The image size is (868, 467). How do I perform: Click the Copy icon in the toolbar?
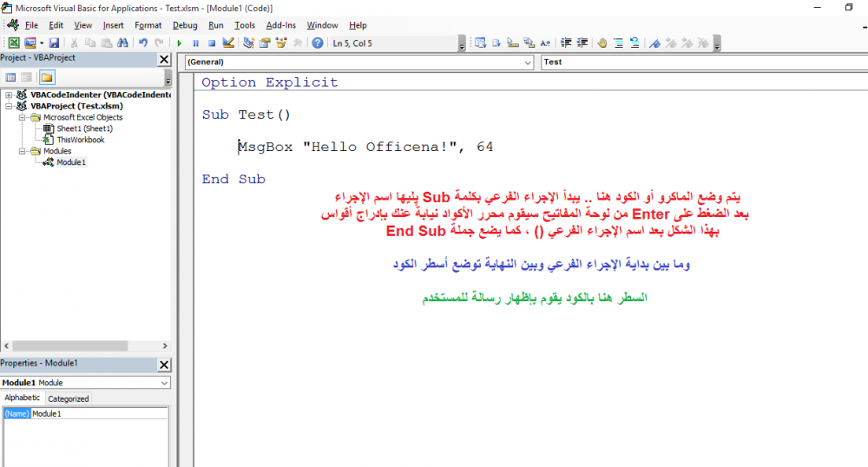90,43
